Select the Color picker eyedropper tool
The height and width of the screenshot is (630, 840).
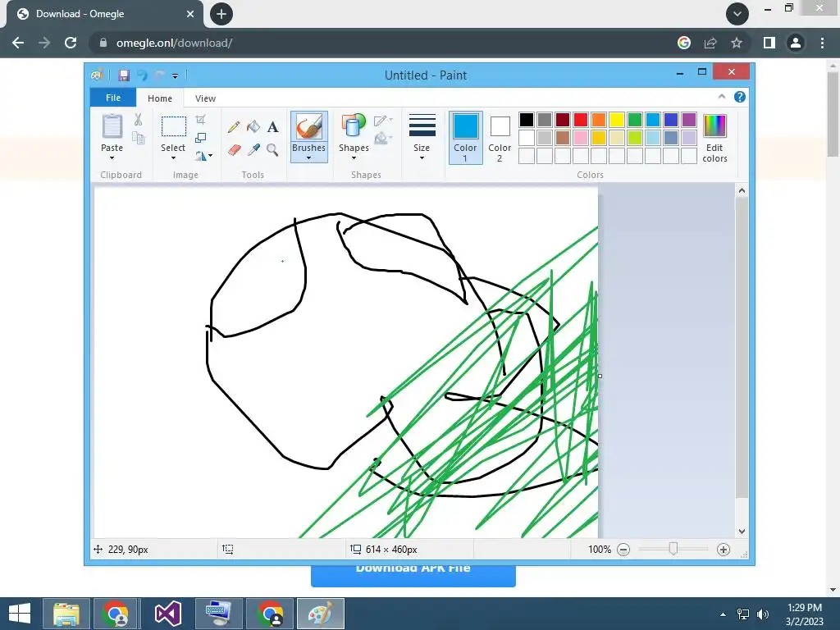[x=253, y=149]
